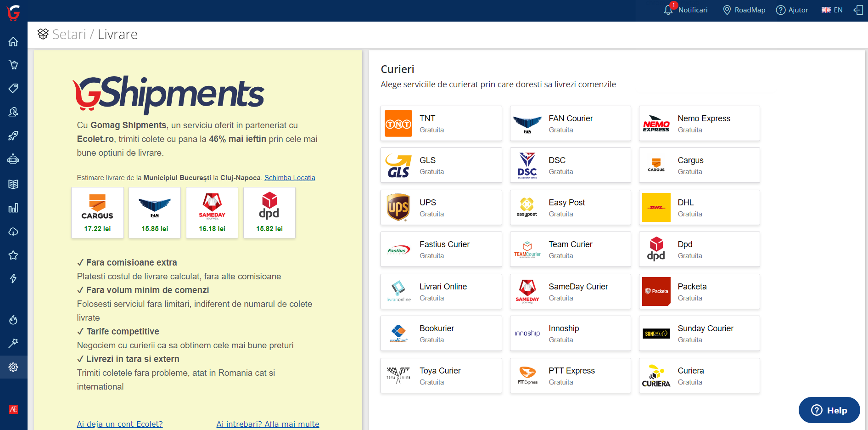
Task: Click Sameday estimate card 16.18 lei
Action: pos(212,213)
